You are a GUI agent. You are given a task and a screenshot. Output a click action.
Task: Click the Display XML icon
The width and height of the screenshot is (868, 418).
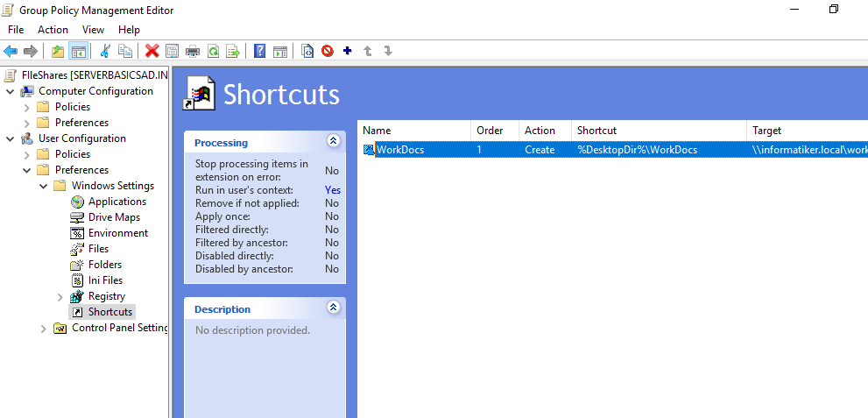307,52
